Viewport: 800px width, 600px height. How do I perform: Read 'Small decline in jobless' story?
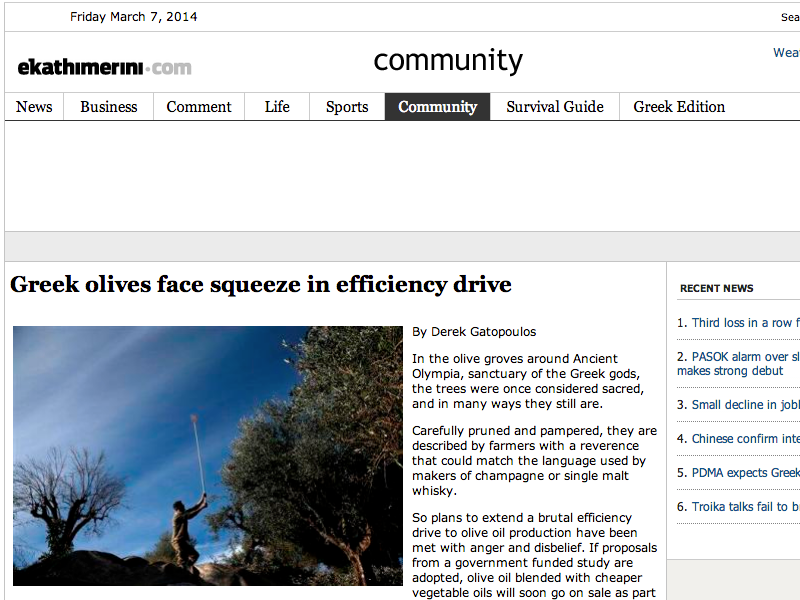[744, 405]
